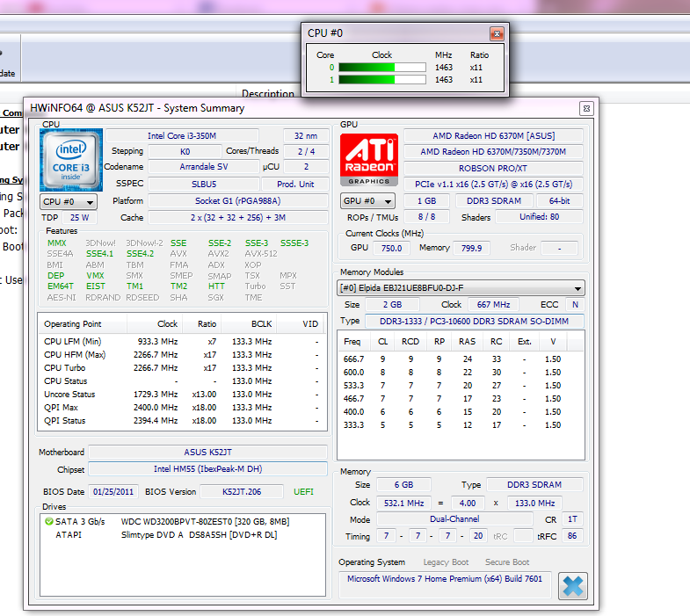Click the QPI Status row
The image size is (690, 616).
tap(182, 421)
